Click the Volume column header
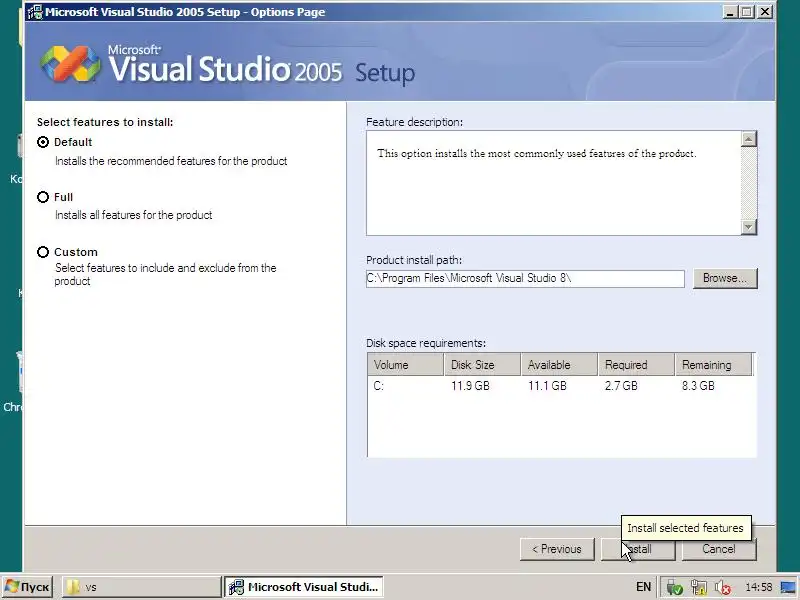This screenshot has width=800, height=600. [x=406, y=365]
